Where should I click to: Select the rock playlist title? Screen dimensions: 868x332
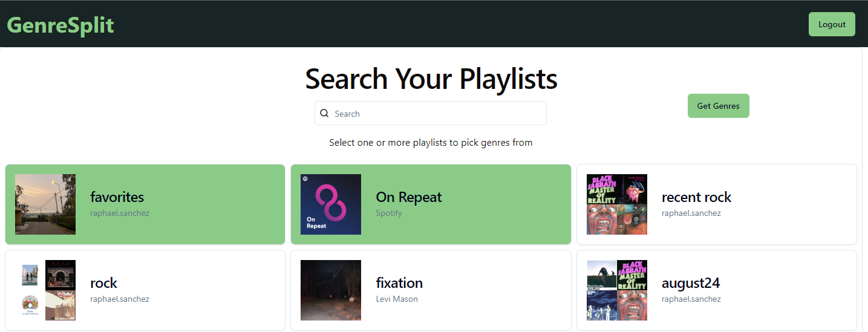103,283
